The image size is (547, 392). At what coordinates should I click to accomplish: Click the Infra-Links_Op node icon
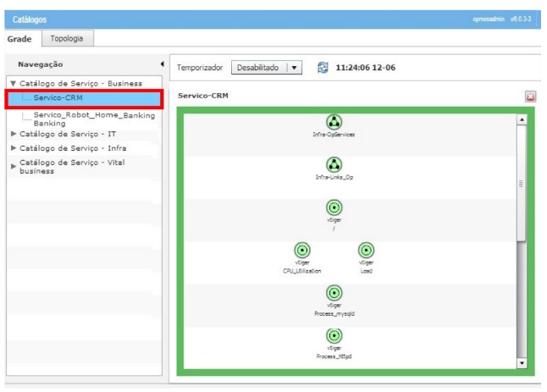click(x=334, y=164)
